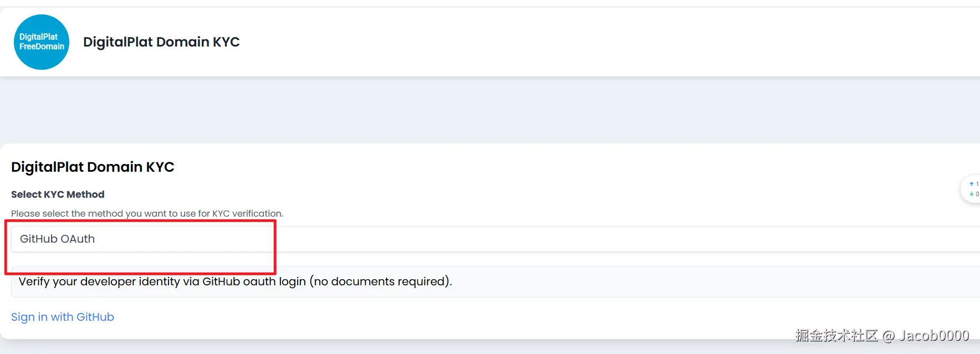The width and height of the screenshot is (980, 354).
Task: Click the @ symbol in the watermark
Action: (889, 336)
